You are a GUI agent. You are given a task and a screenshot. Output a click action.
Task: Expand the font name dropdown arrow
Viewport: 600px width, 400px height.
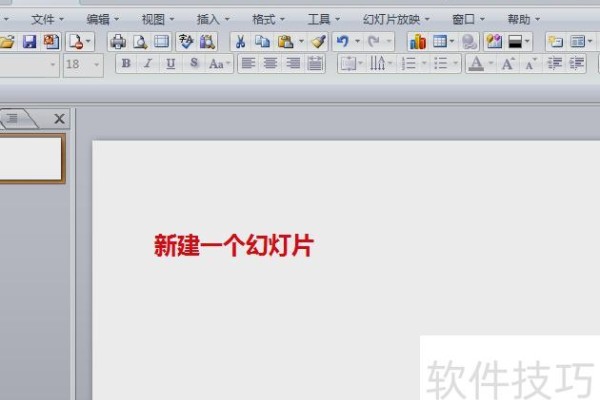53,64
